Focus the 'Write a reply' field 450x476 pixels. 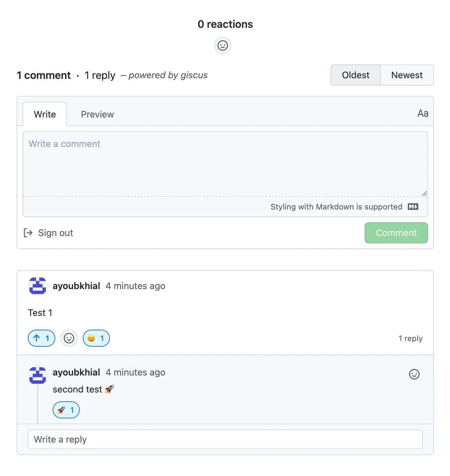point(225,439)
